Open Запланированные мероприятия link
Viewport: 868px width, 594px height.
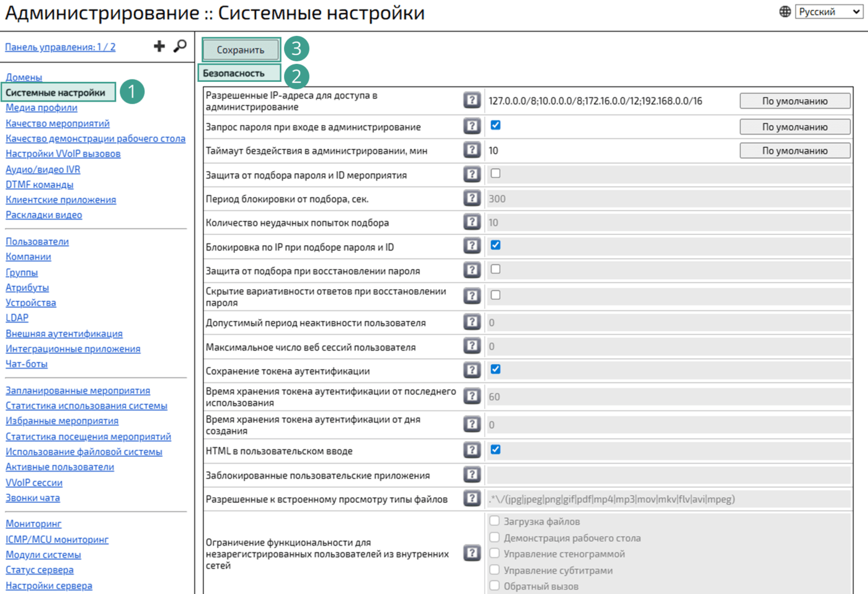tap(78, 391)
